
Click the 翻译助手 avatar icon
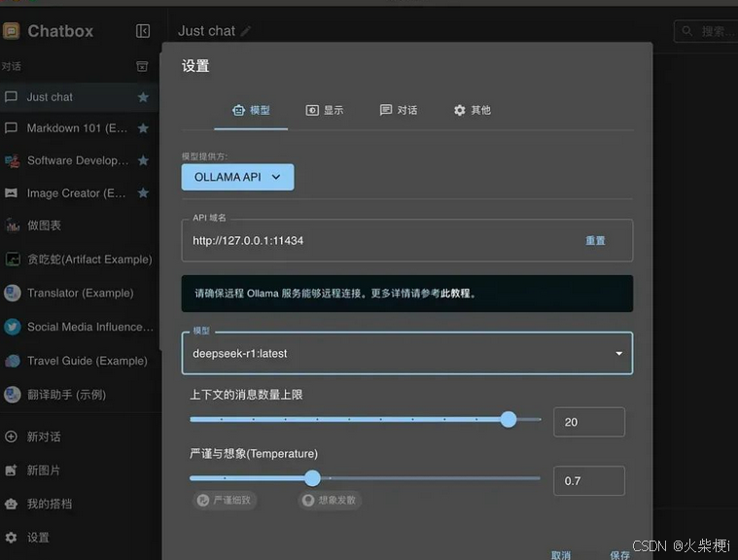(13, 395)
